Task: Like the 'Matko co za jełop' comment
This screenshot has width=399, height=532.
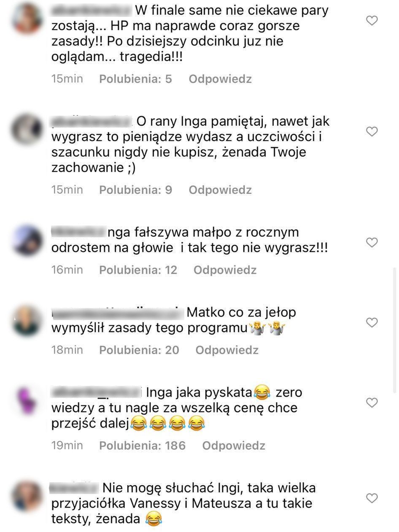Action: 371,323
